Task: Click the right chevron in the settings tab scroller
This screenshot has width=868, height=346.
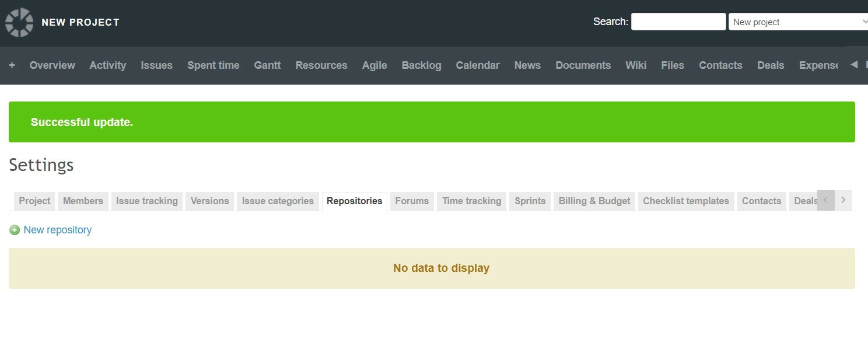Action: pyautogui.click(x=843, y=200)
